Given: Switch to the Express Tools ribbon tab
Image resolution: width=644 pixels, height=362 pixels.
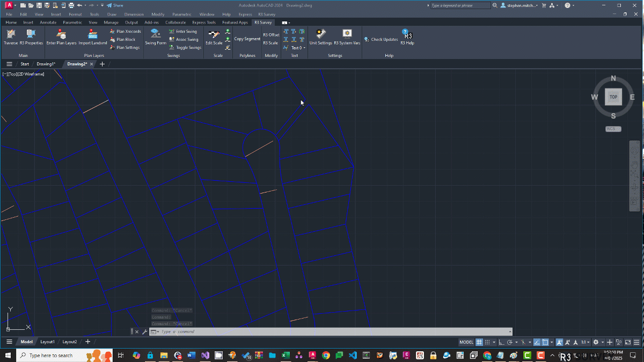Looking at the screenshot, I should [204, 23].
